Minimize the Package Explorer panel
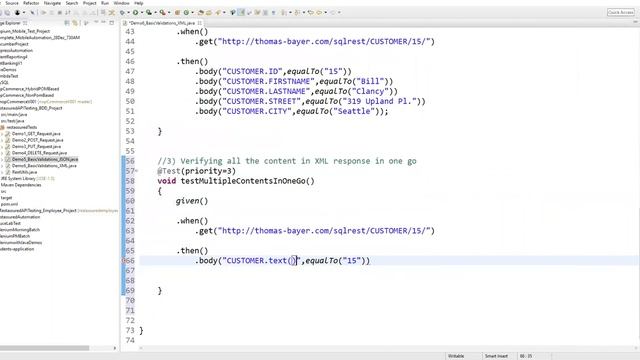Screen dimensions: 640x360 click(x=103, y=23)
